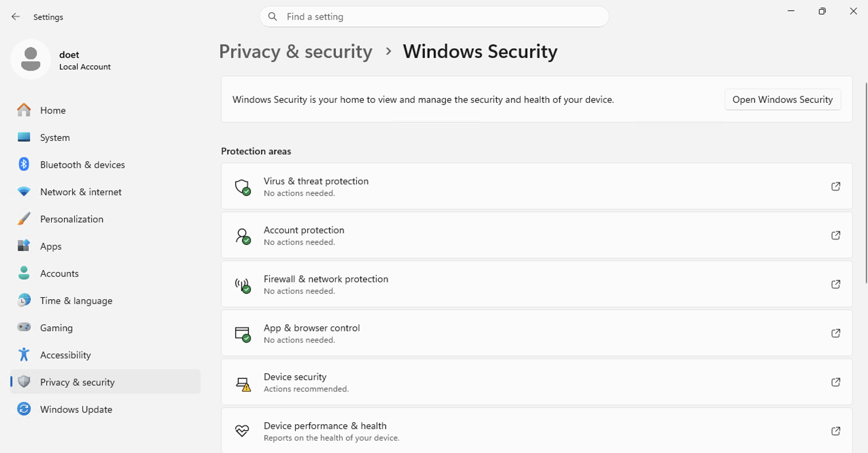Open the Windows Update settings section
The width and height of the screenshot is (868, 453).
pos(76,409)
